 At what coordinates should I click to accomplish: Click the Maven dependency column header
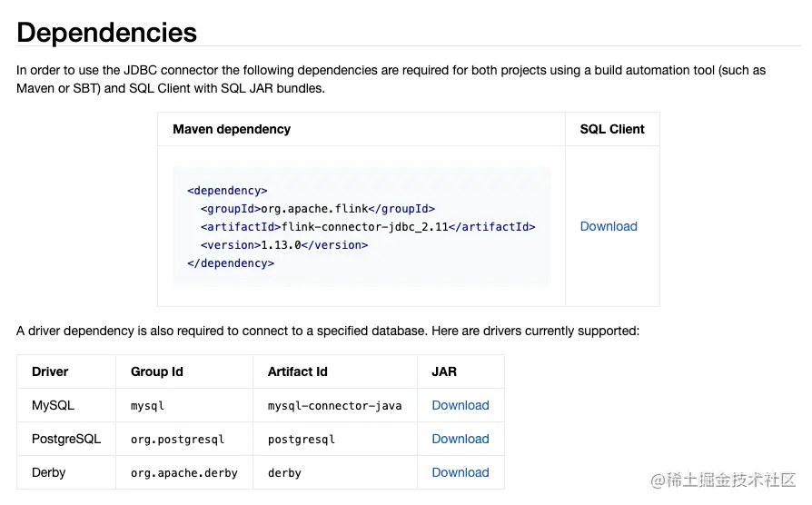tap(232, 129)
